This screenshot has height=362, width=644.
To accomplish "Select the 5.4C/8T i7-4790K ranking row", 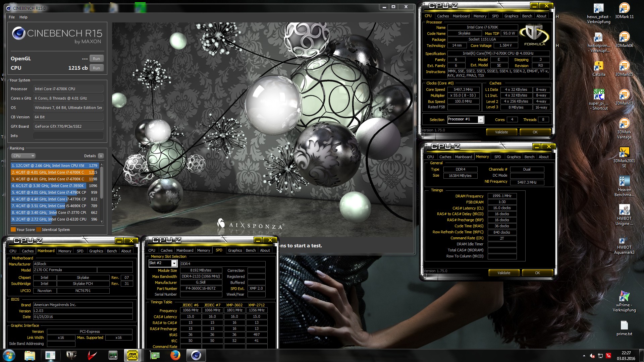I will pos(54,192).
